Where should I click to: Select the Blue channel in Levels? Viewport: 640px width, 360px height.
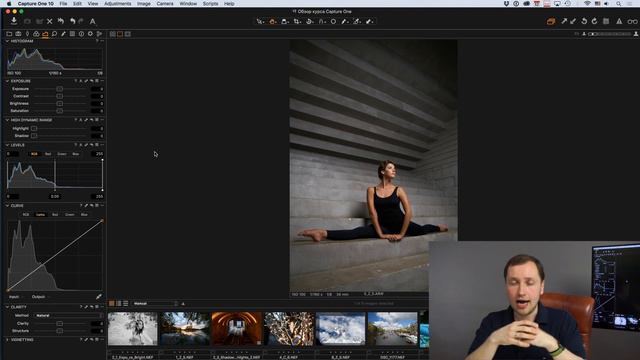[76, 154]
